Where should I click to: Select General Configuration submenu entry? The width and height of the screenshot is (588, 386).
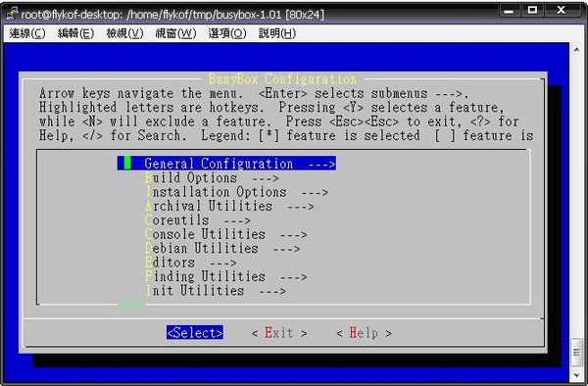[x=226, y=164]
